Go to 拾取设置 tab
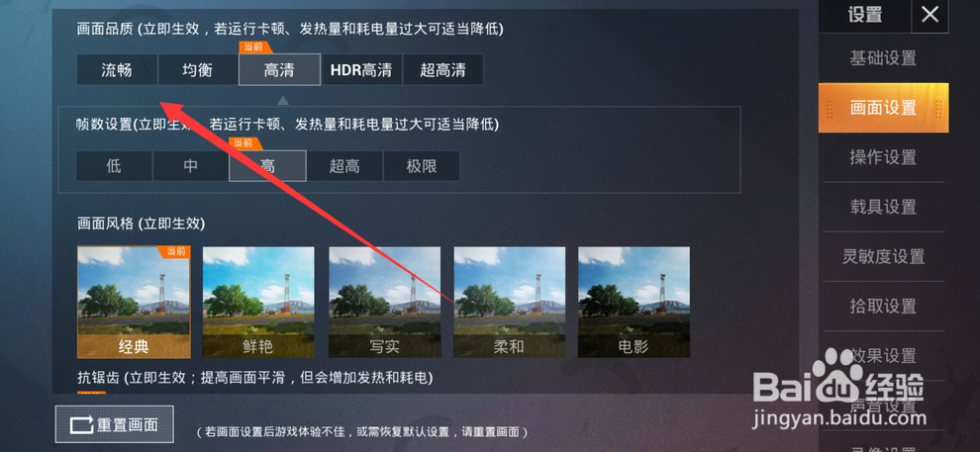This screenshot has height=452, width=980. 883,306
